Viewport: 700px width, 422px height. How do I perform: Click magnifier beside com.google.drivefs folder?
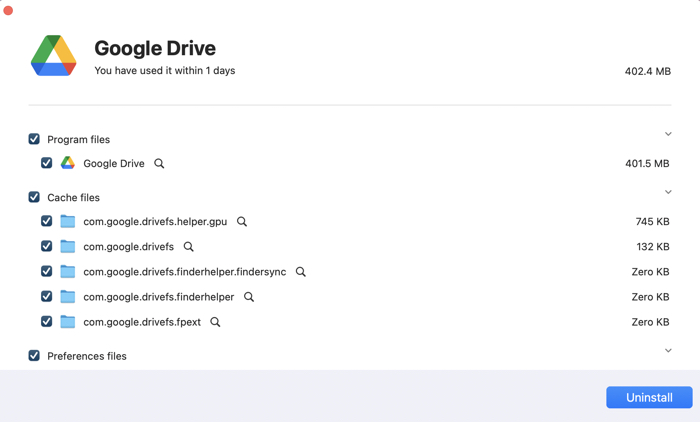click(x=189, y=247)
